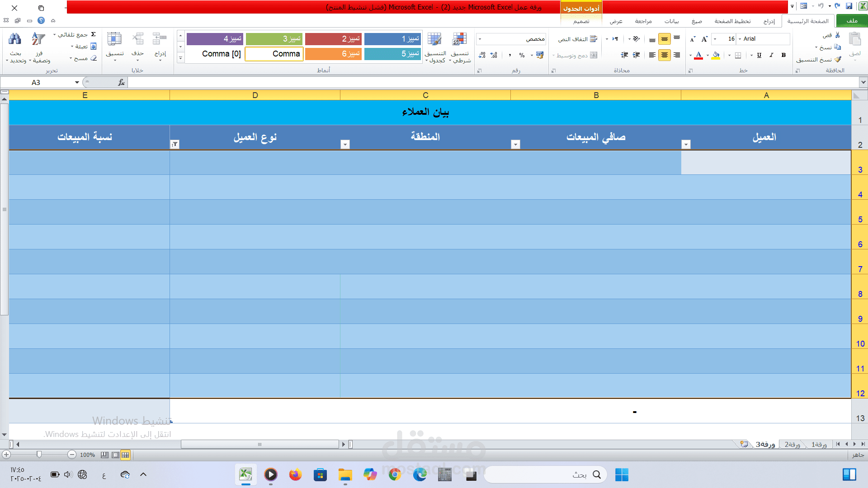Image resolution: width=868 pixels, height=488 pixels.
Task: Expand the number format مخصص combo box
Action: [480, 39]
